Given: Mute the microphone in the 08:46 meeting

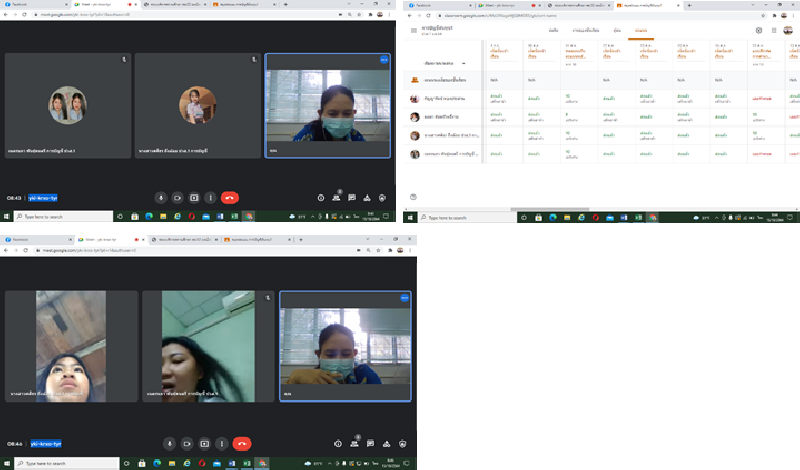Looking at the screenshot, I should [x=170, y=443].
